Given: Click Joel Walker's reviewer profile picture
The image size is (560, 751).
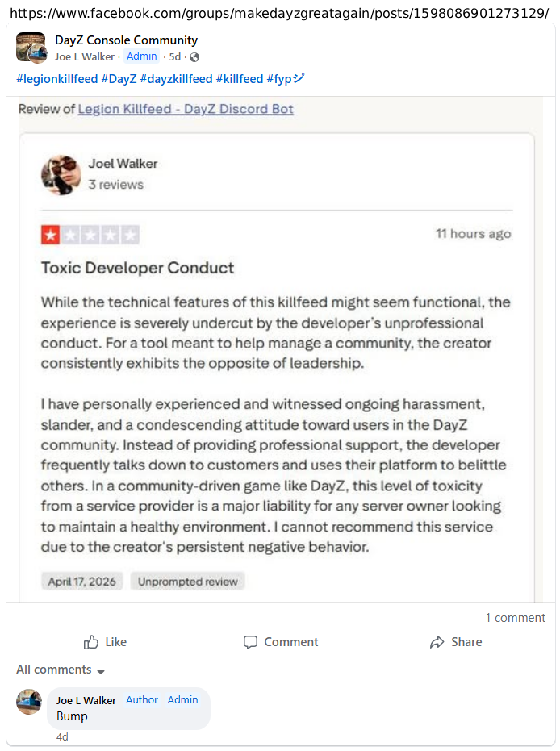Looking at the screenshot, I should tap(61, 174).
